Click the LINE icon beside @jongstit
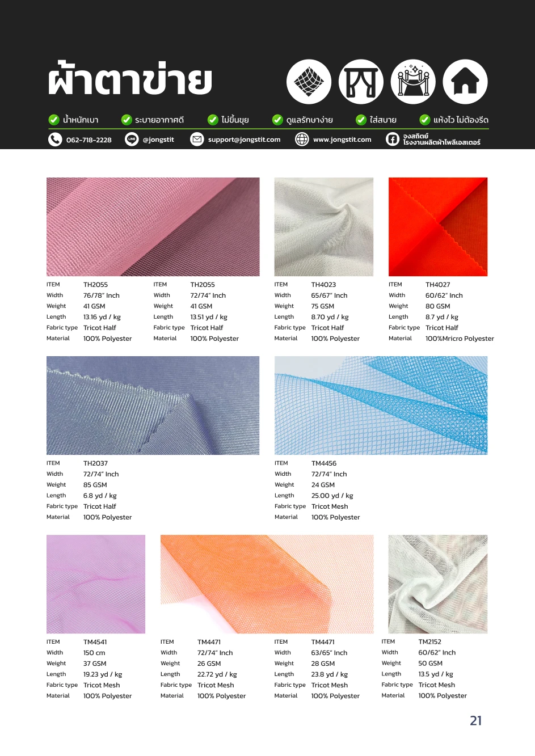Screen dimensions: 535x756 [132, 140]
